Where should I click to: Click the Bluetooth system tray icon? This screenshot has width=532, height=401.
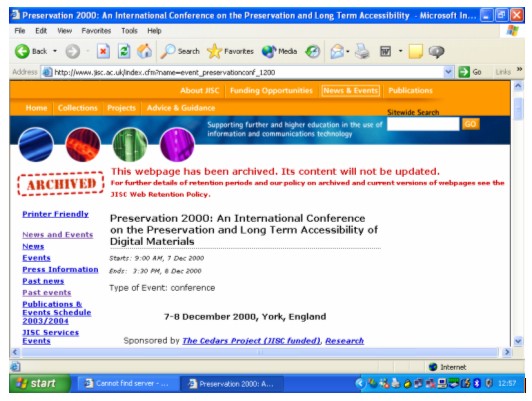coord(477,383)
